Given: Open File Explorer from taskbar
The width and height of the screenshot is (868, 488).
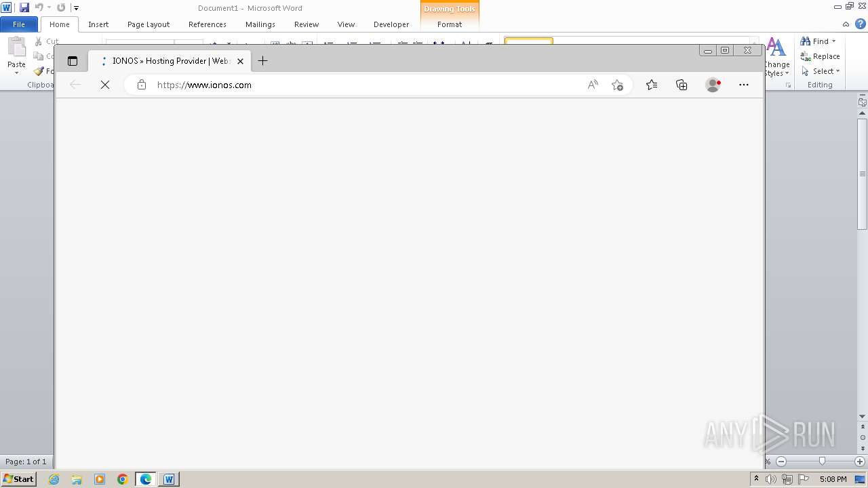Looking at the screenshot, I should pyautogui.click(x=77, y=479).
